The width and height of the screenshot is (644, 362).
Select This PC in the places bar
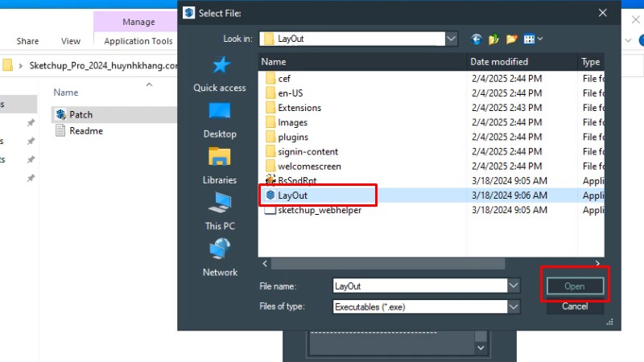point(220,212)
